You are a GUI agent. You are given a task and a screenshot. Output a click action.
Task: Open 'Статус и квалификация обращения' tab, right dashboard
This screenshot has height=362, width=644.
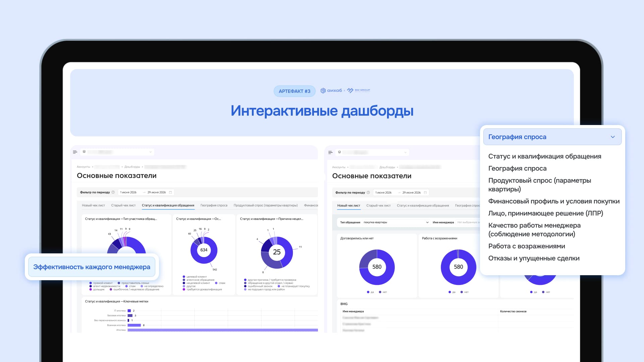[423, 206]
